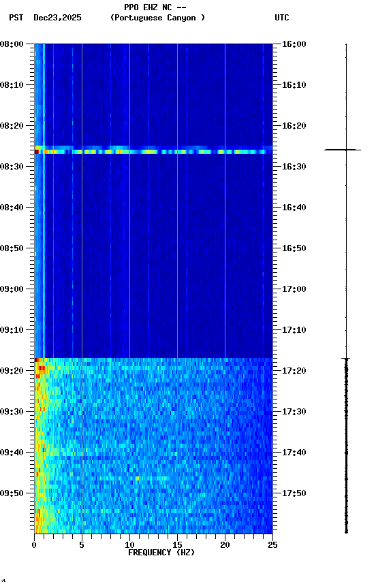
Task: Click the '10' frequency axis tick label
Action: point(129,545)
